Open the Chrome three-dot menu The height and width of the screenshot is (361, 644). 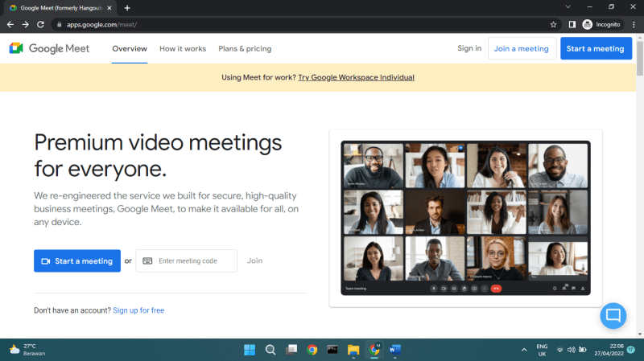[634, 25]
